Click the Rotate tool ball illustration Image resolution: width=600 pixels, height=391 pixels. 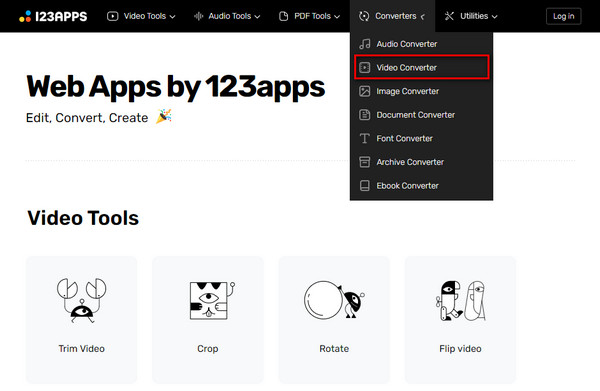click(334, 300)
